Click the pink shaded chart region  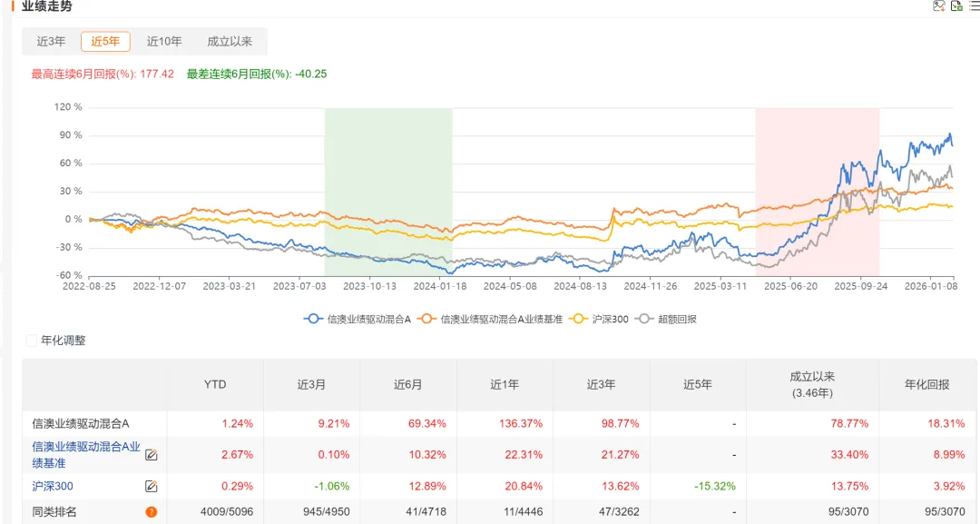(818, 192)
